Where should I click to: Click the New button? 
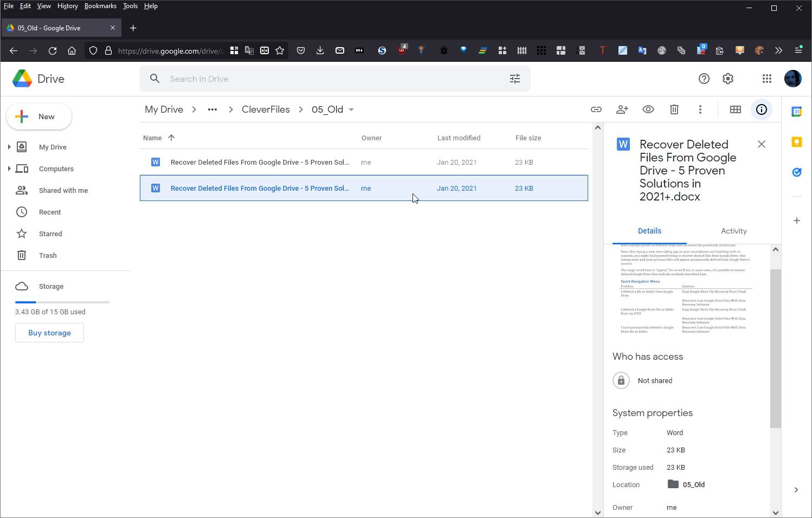click(39, 116)
